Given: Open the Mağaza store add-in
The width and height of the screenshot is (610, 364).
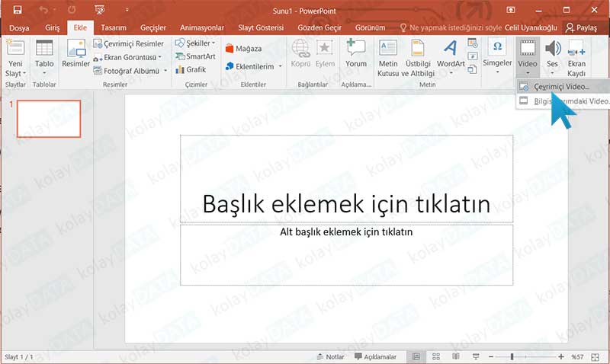Looking at the screenshot, I should [x=243, y=49].
